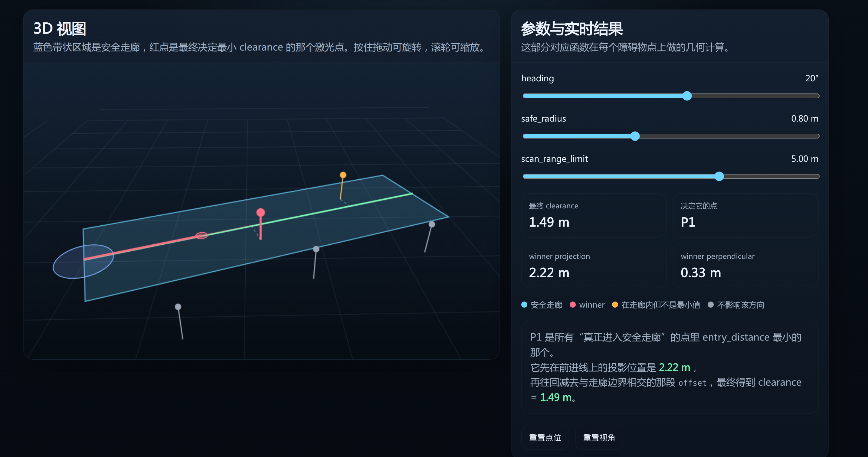
Task: Click the small red ellipse on heading line
Action: (x=201, y=235)
